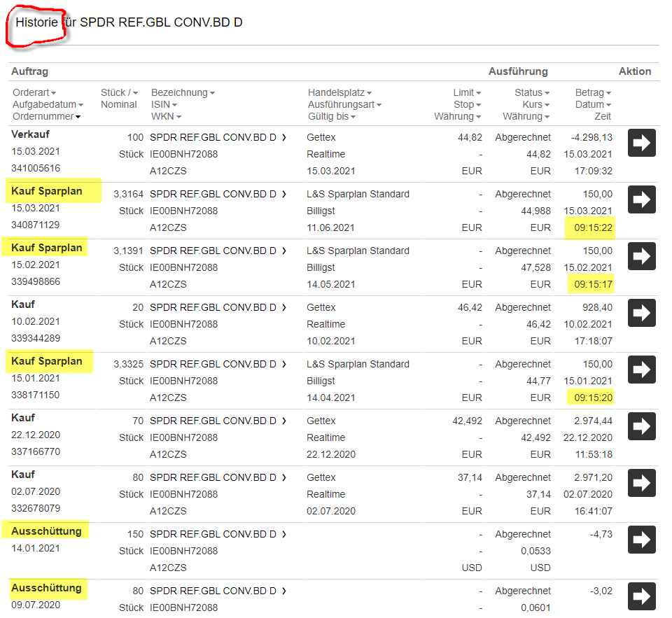Sort by Ausführungsart column
The height and width of the screenshot is (618, 672).
(344, 104)
